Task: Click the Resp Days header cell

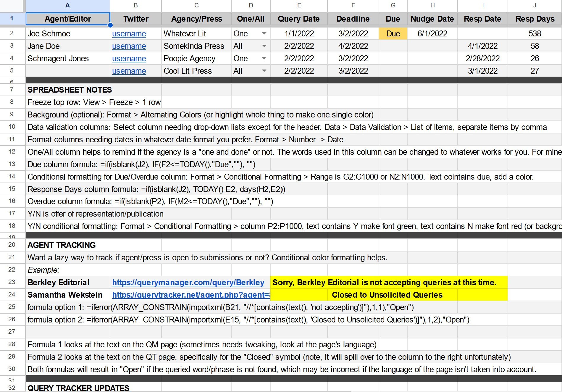Action: tap(535, 19)
